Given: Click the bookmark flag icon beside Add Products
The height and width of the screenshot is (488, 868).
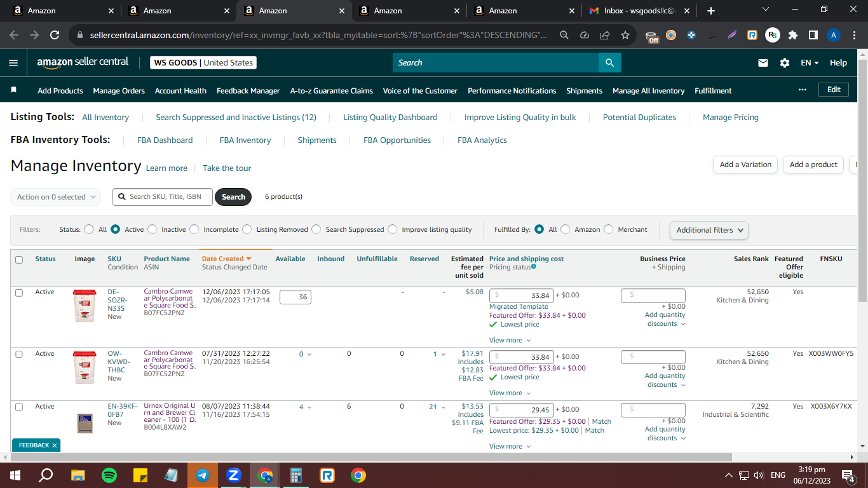Looking at the screenshot, I should [14, 90].
